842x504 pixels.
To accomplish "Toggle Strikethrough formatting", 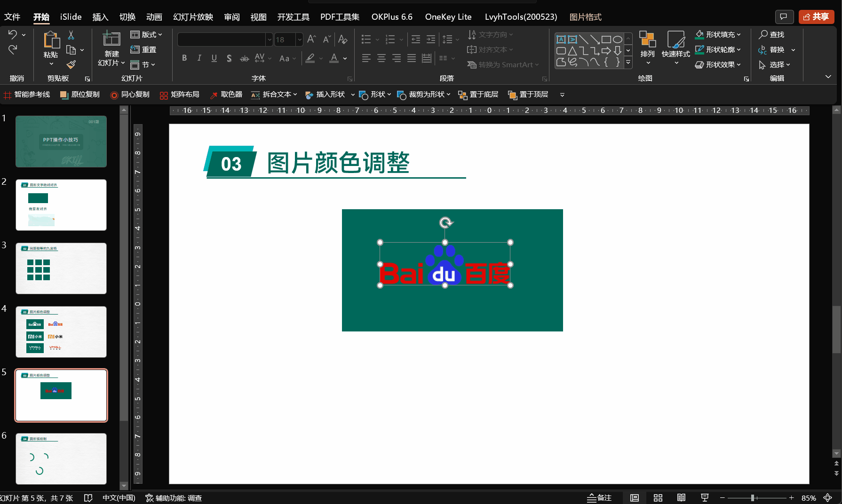I will pos(245,58).
